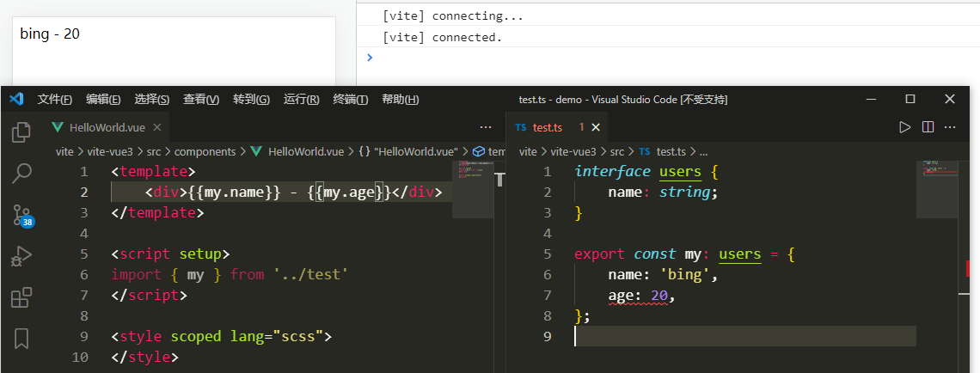This screenshot has height=373, width=980.
Task: Click the console prompt arrow in DevTools
Action: [370, 58]
